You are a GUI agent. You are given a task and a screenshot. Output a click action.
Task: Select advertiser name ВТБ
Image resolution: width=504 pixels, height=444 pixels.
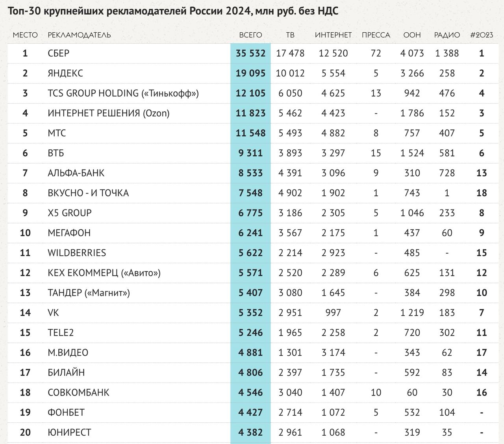56,153
